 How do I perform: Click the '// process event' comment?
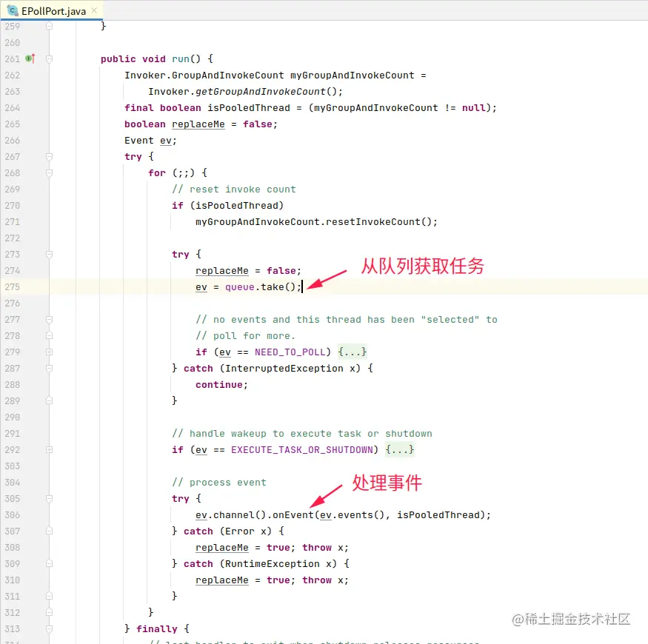pos(219,483)
